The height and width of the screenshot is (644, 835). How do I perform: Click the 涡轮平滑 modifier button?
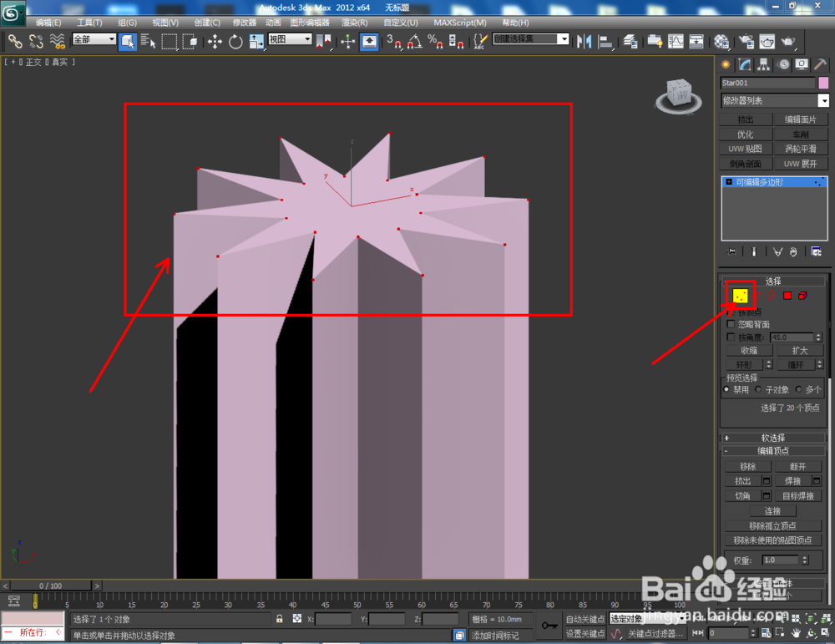click(x=801, y=149)
